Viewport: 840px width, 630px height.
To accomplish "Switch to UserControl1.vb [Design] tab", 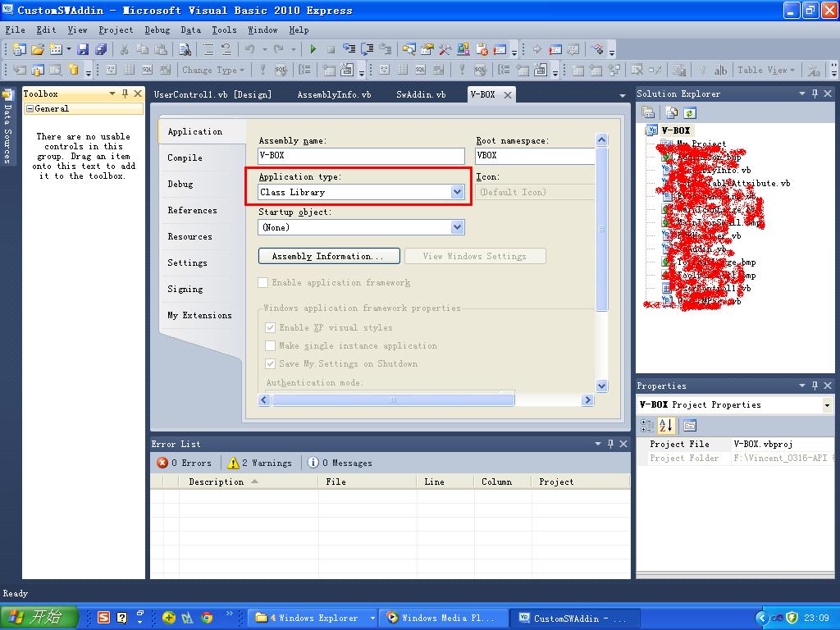I will (x=212, y=94).
